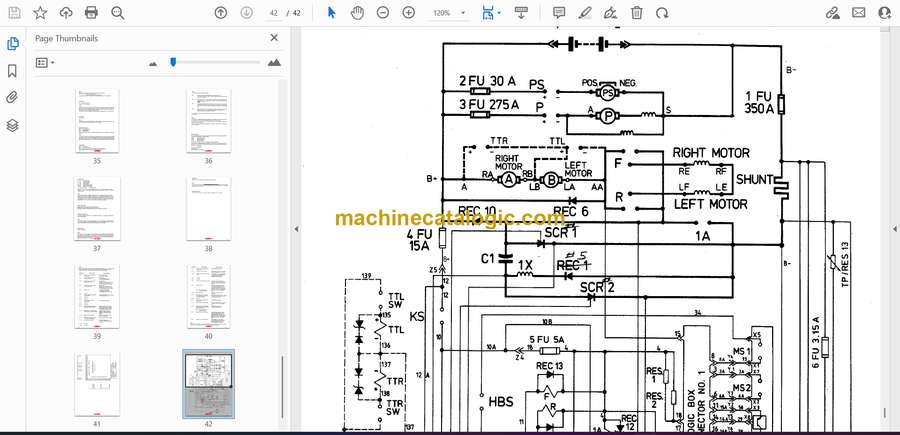Image resolution: width=900 pixels, height=435 pixels.
Task: Click the delete trash icon
Action: [635, 13]
